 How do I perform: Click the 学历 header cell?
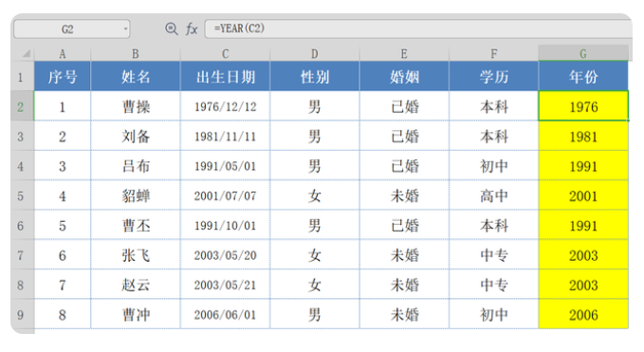tap(494, 77)
